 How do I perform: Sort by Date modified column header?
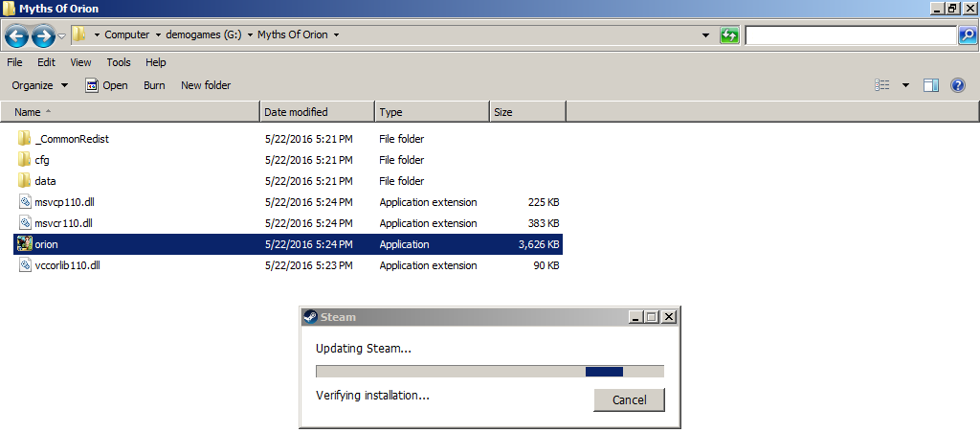click(317, 112)
